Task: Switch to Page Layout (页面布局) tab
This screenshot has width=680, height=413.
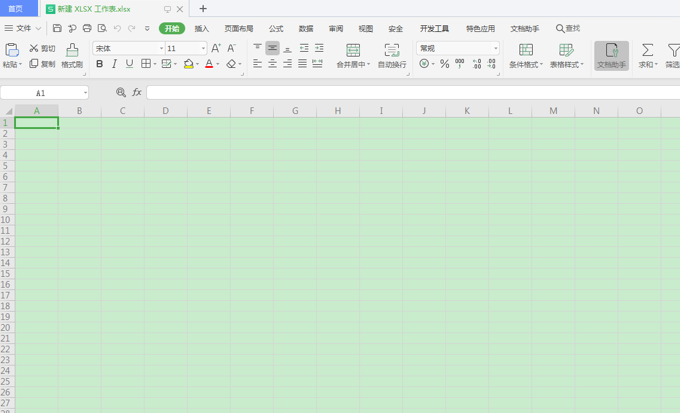Action: coord(239,29)
